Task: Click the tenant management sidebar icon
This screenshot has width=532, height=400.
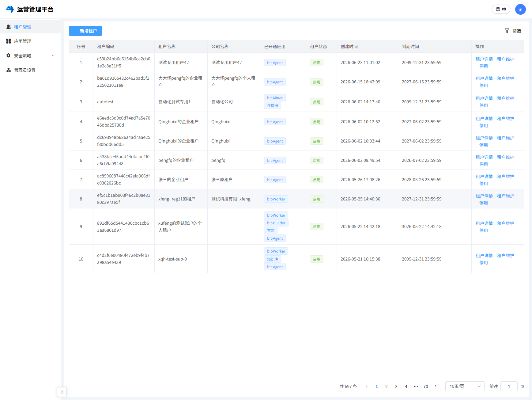Action: 9,27
